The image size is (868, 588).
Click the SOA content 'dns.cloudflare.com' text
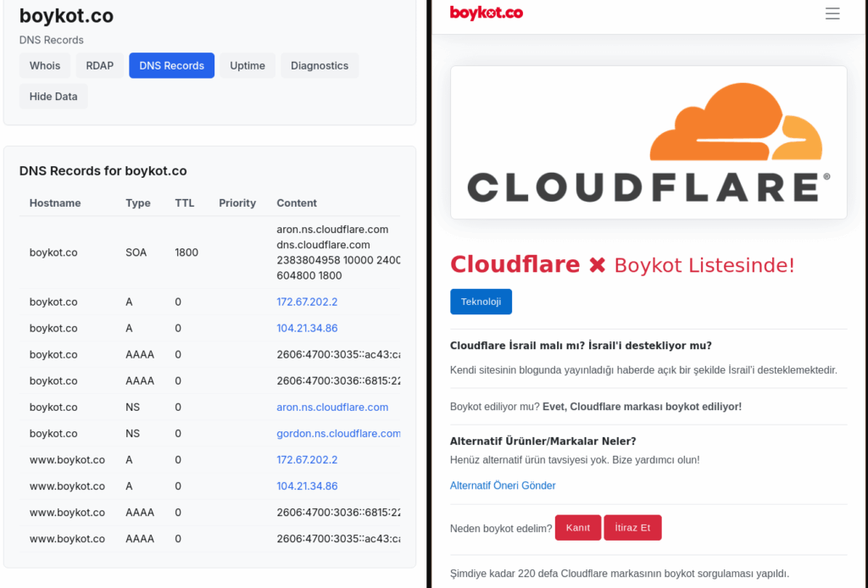[323, 245]
